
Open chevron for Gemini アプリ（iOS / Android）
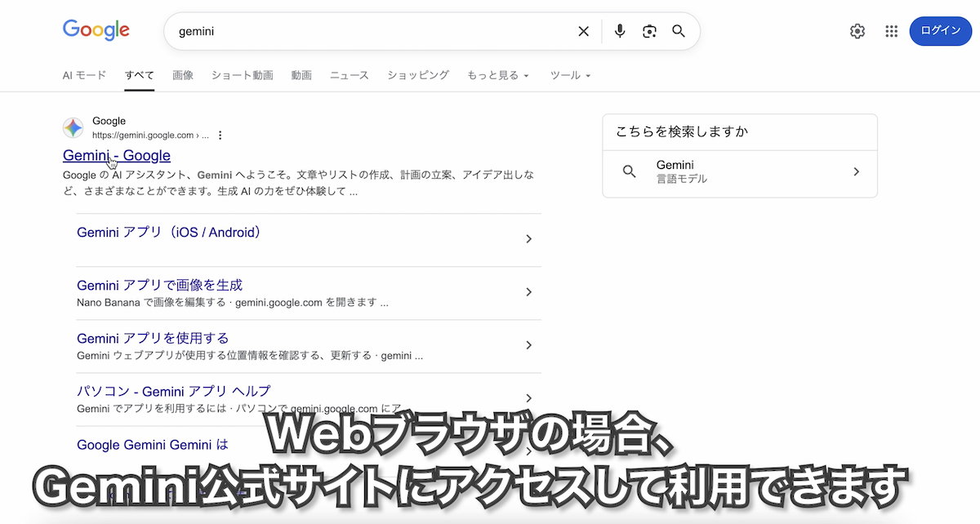[528, 239]
